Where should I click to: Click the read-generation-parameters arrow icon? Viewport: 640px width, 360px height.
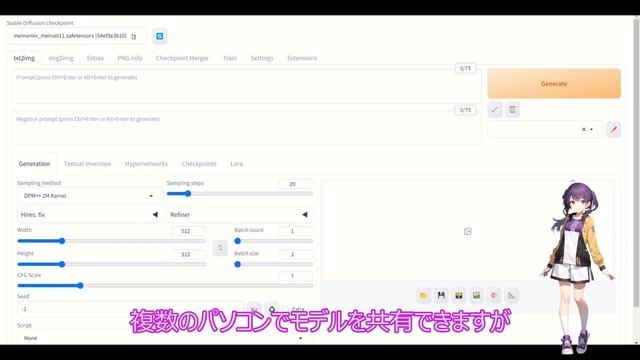pyautogui.click(x=495, y=109)
